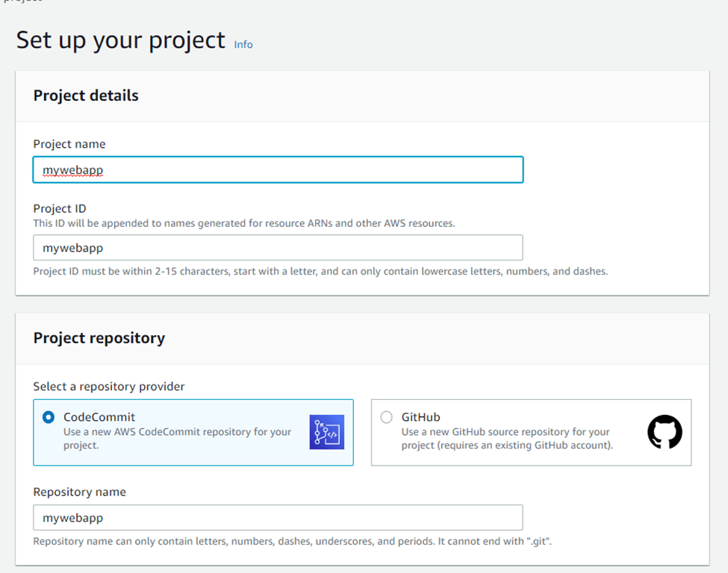
Task: Select the CodeCommit radio button
Action: click(x=49, y=418)
